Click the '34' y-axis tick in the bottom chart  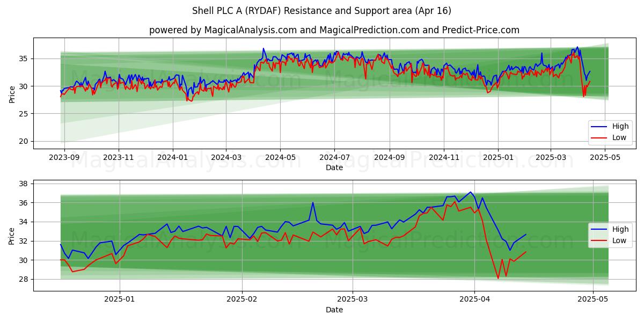tap(25, 222)
